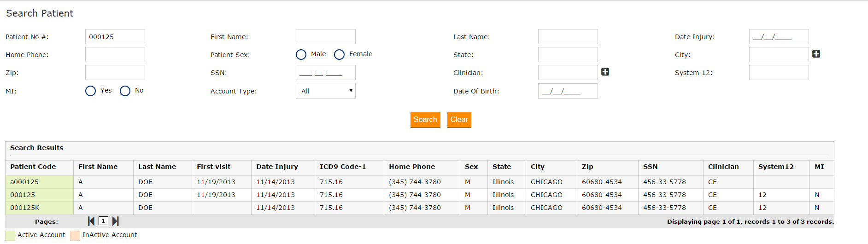
Task: Click the plus icon next to City field
Action: tap(816, 54)
